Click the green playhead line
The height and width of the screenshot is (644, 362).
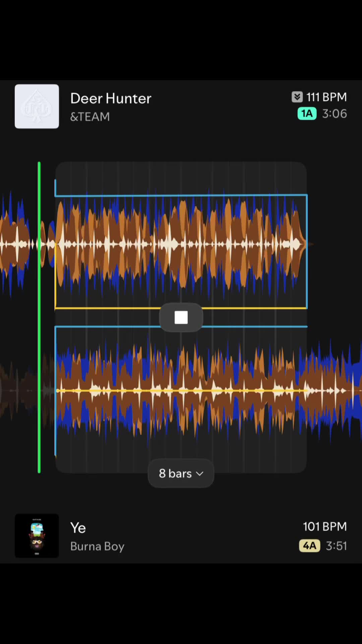pos(39,317)
